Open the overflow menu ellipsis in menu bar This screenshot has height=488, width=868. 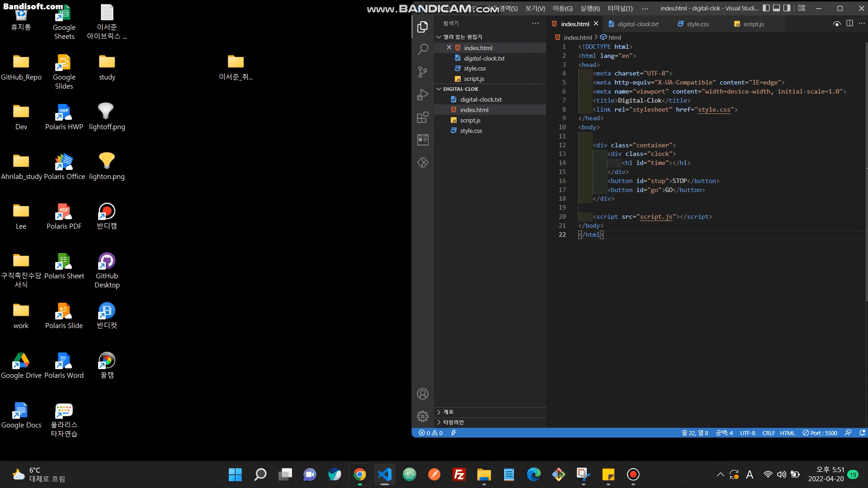pos(645,9)
